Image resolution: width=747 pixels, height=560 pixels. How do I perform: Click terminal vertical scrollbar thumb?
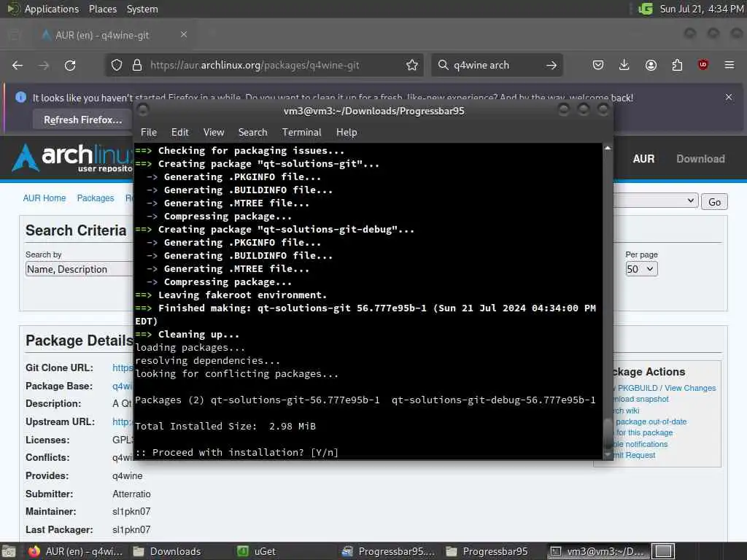point(608,432)
